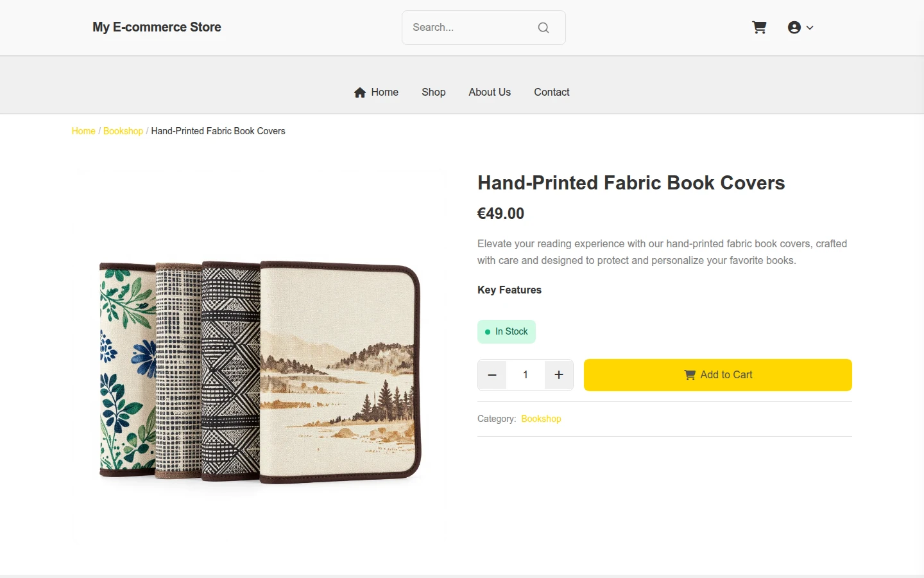Decrease quantity with the minus button
Viewport: 924px width, 578px height.
click(x=492, y=375)
